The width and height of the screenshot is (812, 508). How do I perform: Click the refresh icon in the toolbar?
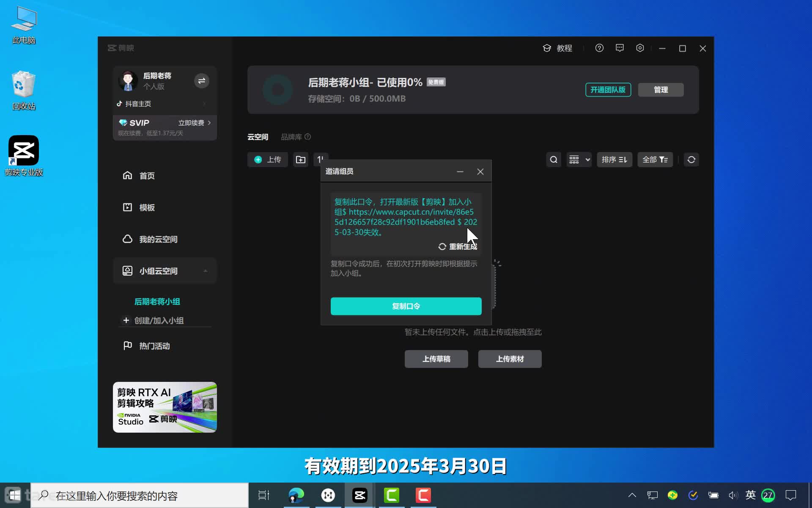point(691,160)
